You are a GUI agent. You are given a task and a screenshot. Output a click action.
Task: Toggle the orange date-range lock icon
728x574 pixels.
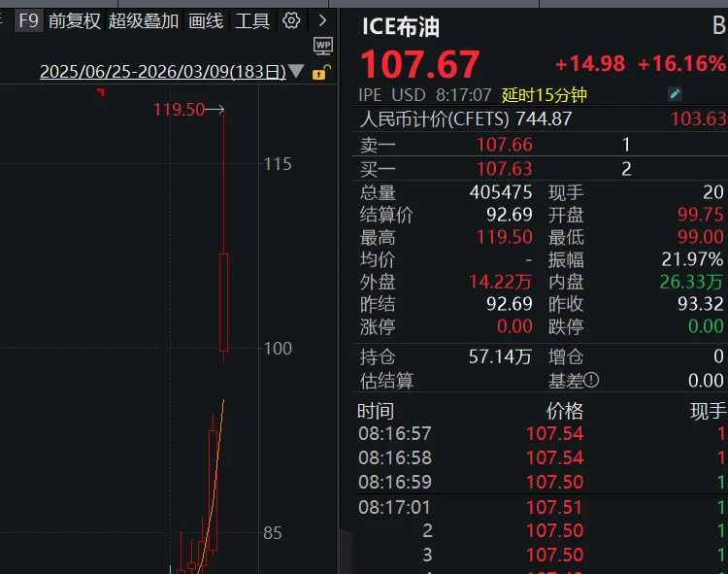point(321,73)
